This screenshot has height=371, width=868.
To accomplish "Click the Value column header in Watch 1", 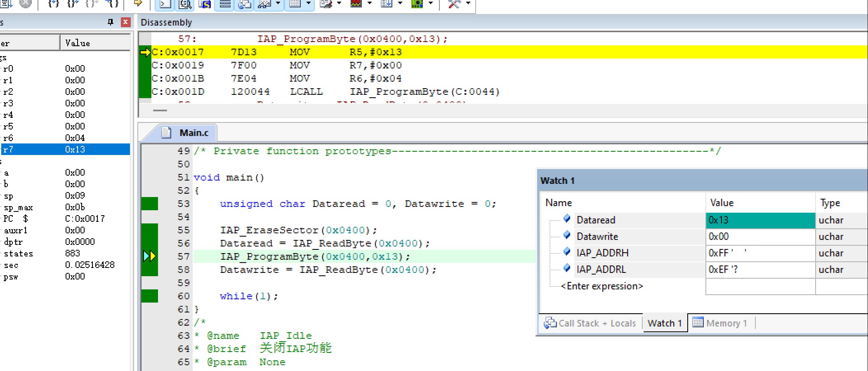I will pyautogui.click(x=760, y=203).
